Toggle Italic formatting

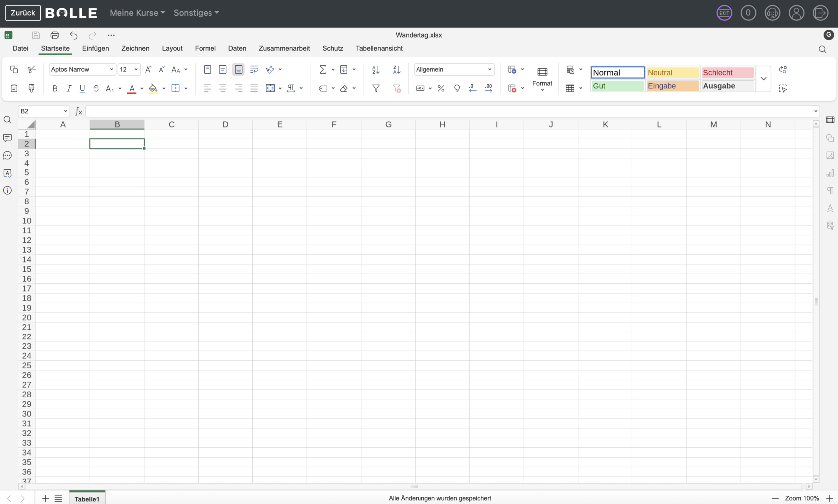point(69,88)
